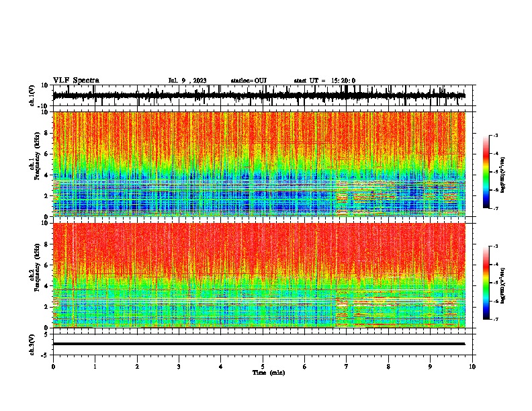Click the "ch.3(V)" bottom panel axis label

[32, 345]
